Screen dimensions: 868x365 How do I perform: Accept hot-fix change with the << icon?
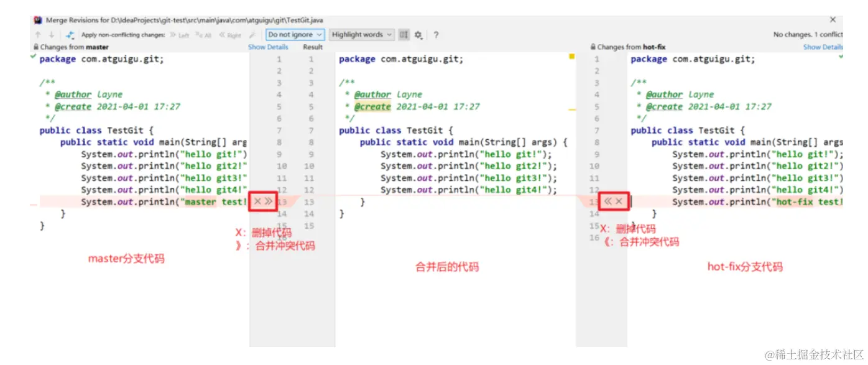[608, 201]
